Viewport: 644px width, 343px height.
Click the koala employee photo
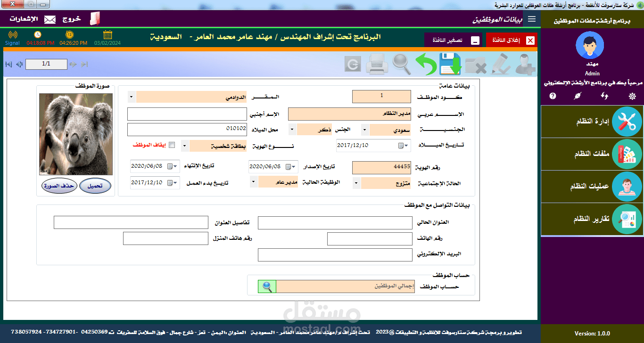click(76, 134)
